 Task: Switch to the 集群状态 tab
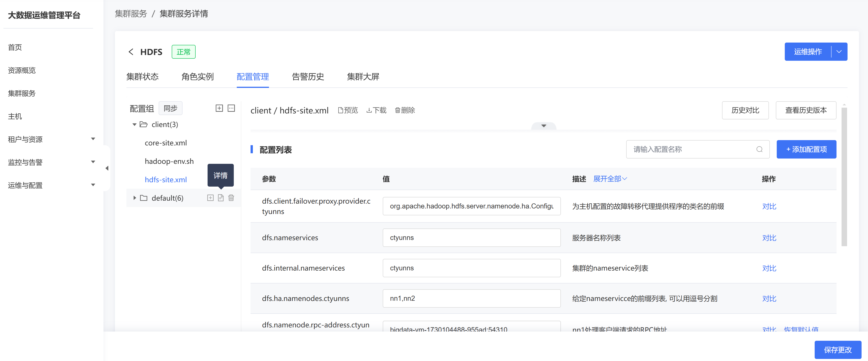coord(142,77)
